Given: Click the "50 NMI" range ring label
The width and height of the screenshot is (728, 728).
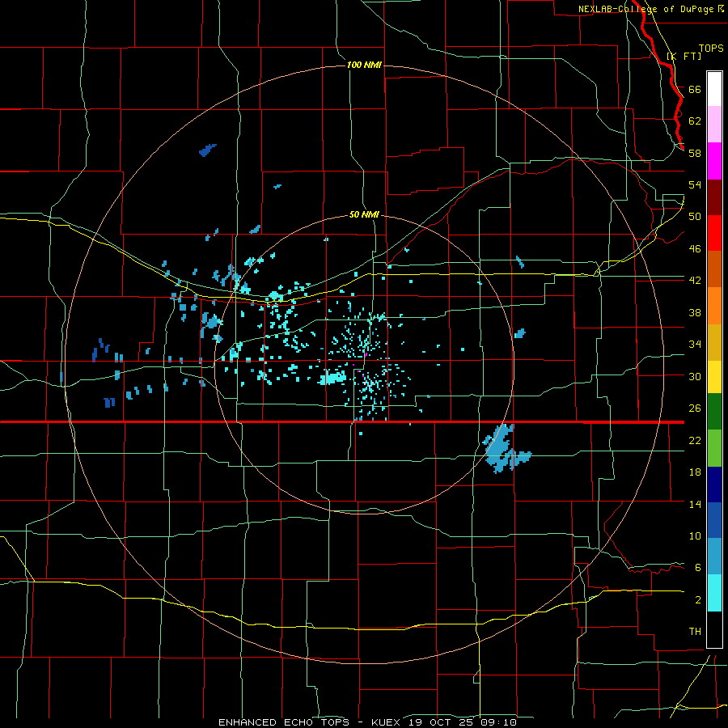Looking at the screenshot, I should [364, 214].
